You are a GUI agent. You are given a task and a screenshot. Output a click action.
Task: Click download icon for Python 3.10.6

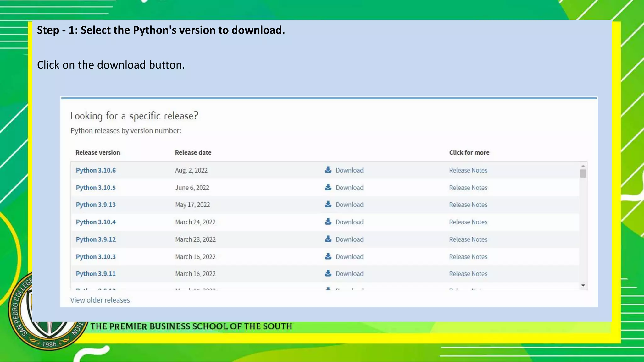pyautogui.click(x=328, y=170)
